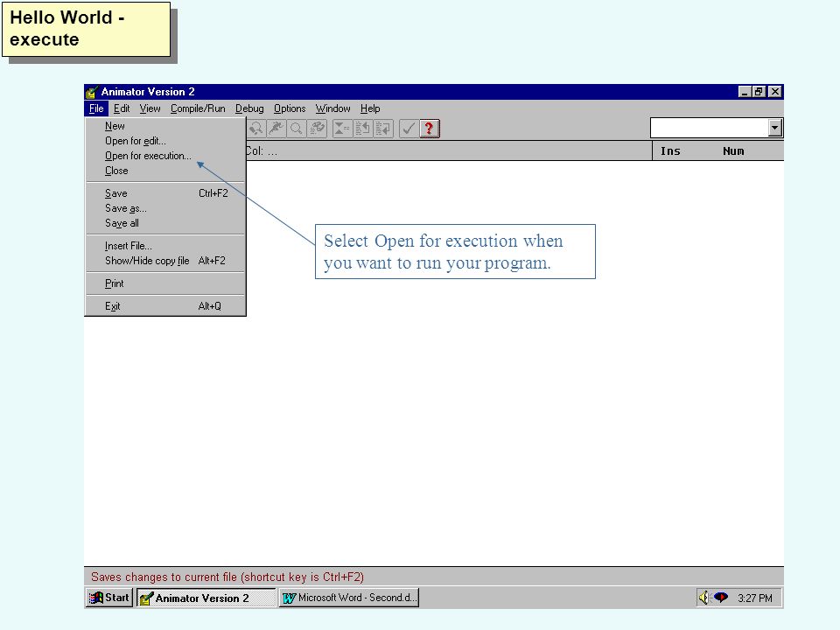Viewport: 840px width, 630px height.
Task: Choose Open for edit... menu entry
Action: click(x=165, y=141)
